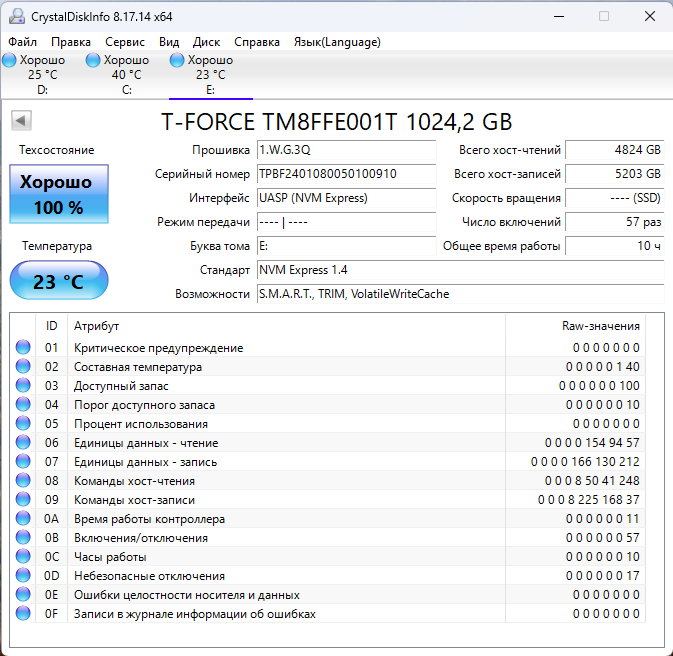Screen dimensions: 673x656
Task: Click status icon for attribute 0E
Action: click(x=23, y=594)
